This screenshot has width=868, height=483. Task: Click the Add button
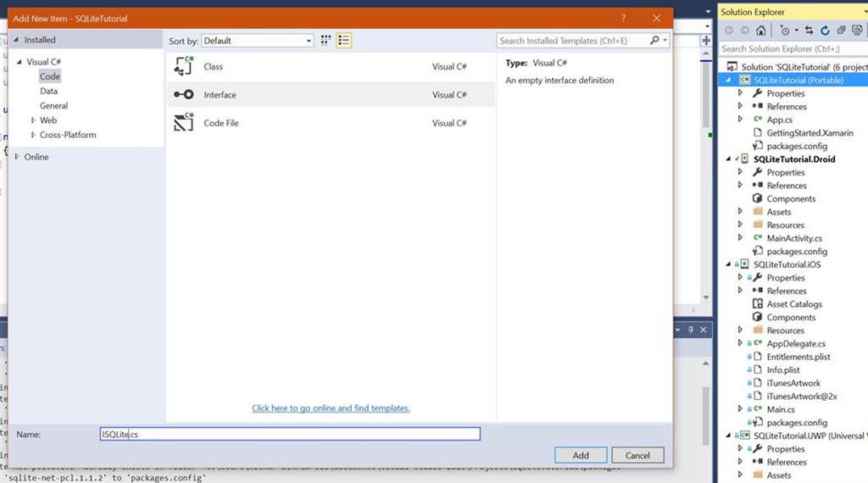pos(581,455)
